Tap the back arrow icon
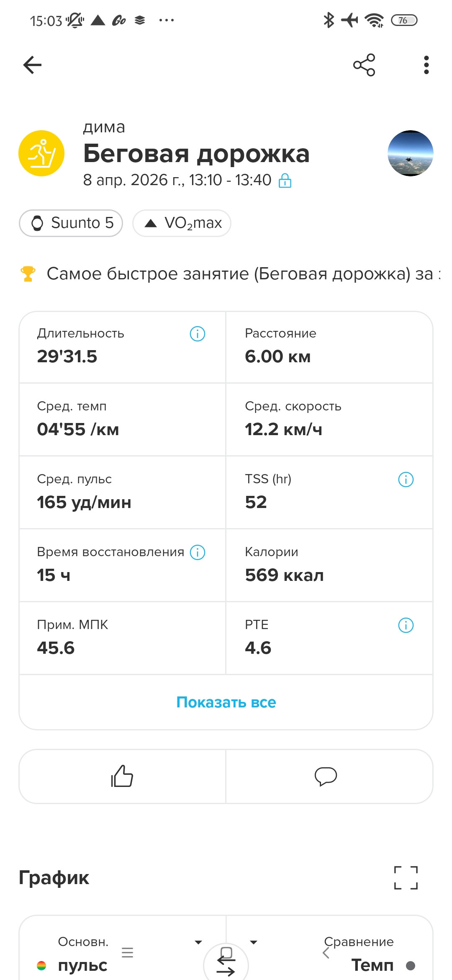This screenshot has height=980, width=452. pyautogui.click(x=32, y=65)
